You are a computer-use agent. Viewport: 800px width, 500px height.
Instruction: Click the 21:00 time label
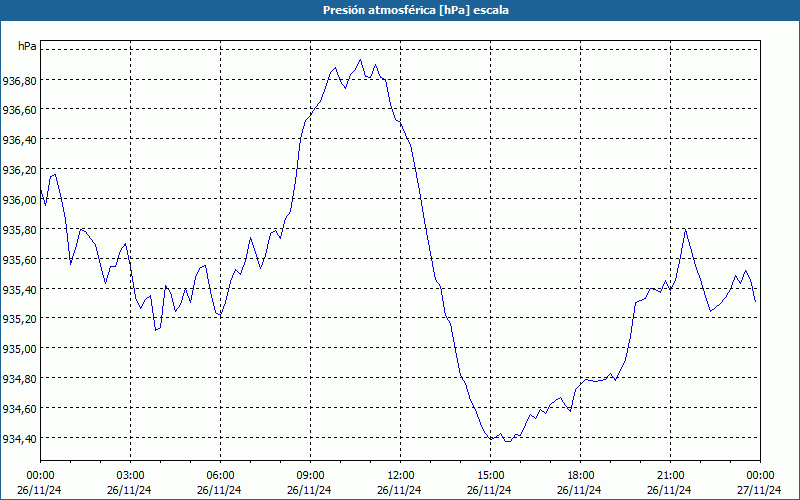click(x=670, y=476)
